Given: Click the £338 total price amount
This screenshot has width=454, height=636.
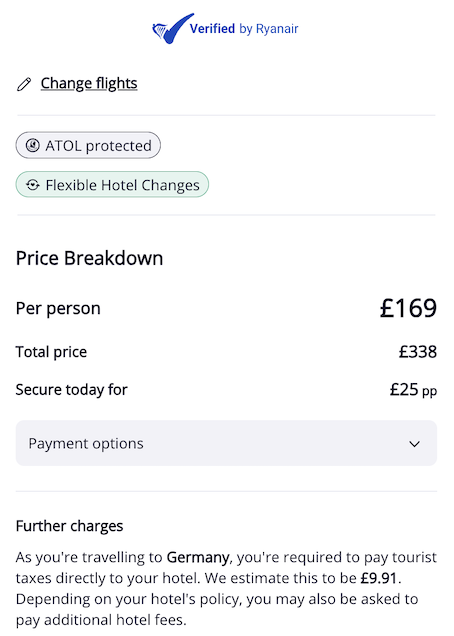Looking at the screenshot, I should click(418, 352).
